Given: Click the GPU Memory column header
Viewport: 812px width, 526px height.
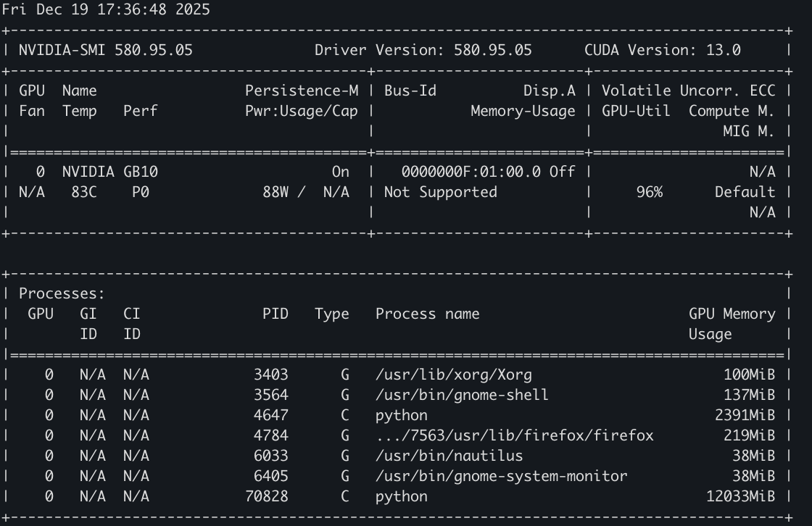Looking at the screenshot, I should pyautogui.click(x=732, y=314).
